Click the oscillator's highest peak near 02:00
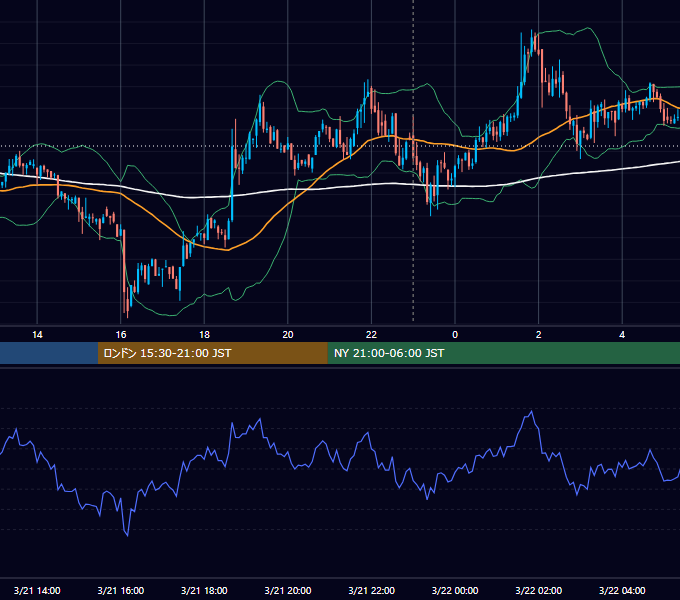Viewport: 680px width, 600px height. coord(532,411)
